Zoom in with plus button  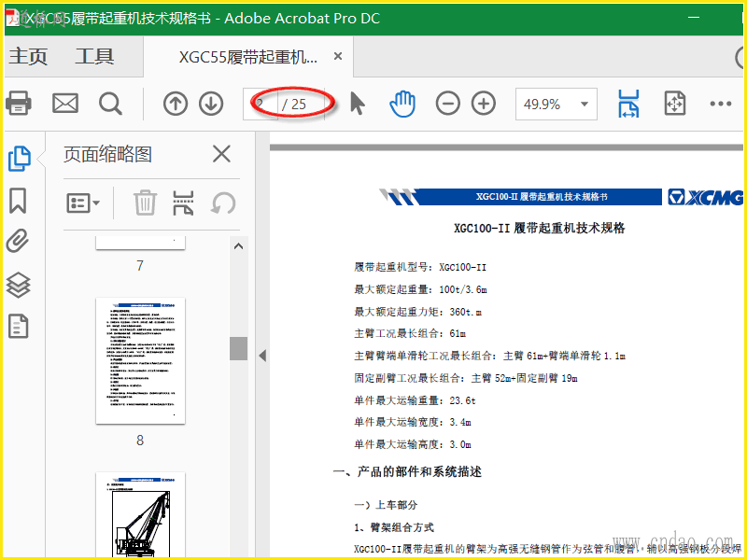484,104
